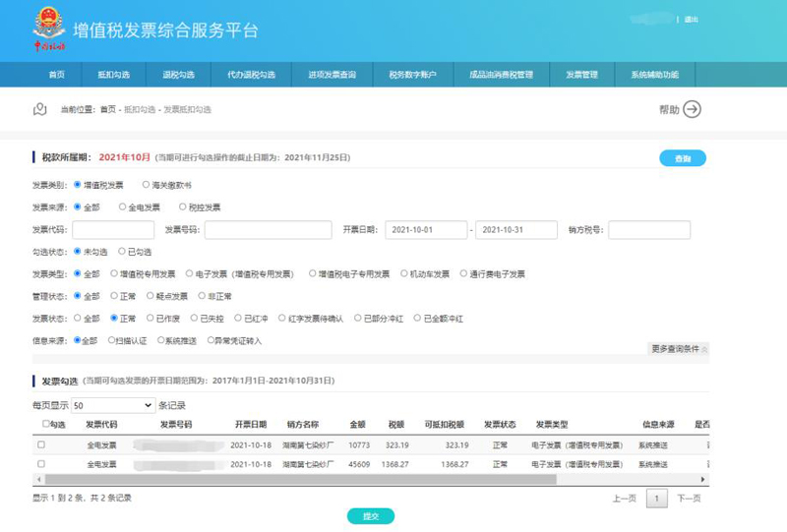Image resolution: width=787 pixels, height=532 pixels.
Task: Click the invoice start date field 2021-10-01
Action: tap(427, 230)
